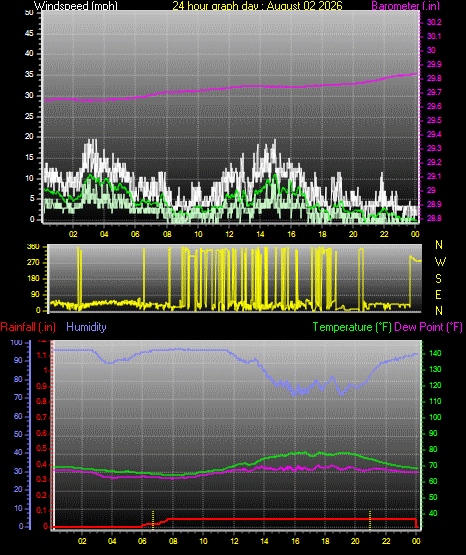Click the second yellow dotted marker near hour 21

(370, 520)
